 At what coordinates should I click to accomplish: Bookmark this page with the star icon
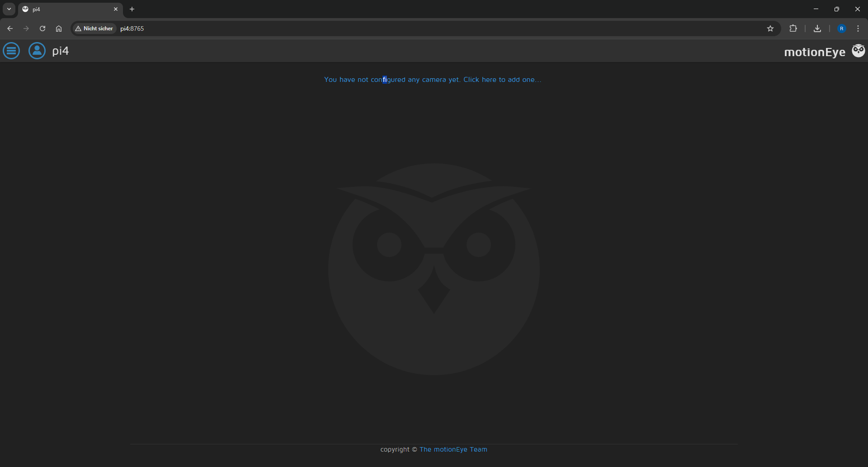click(770, 29)
